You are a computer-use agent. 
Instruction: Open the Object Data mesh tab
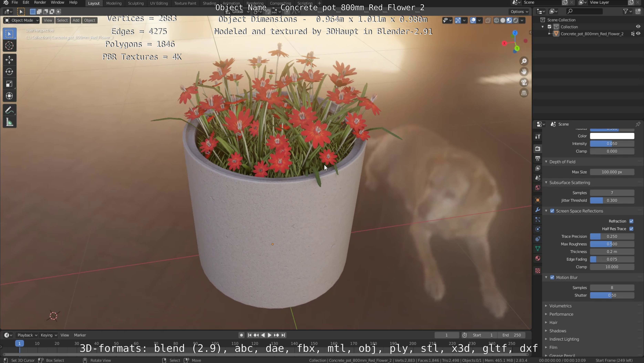[x=538, y=249]
